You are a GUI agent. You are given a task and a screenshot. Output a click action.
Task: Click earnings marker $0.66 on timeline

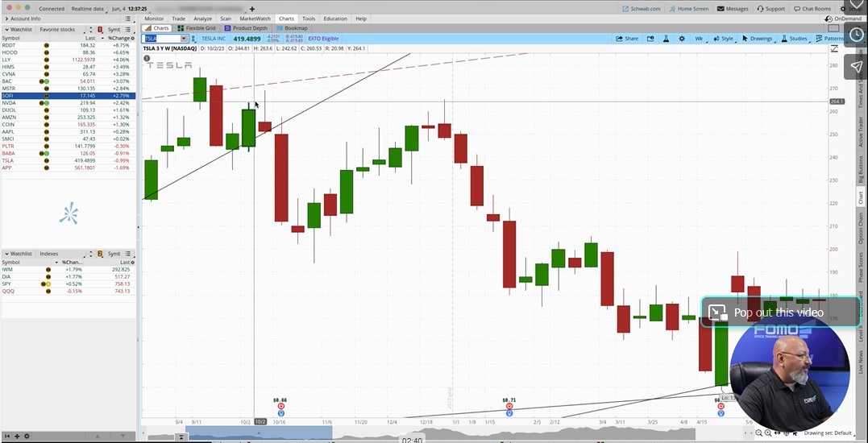point(280,400)
